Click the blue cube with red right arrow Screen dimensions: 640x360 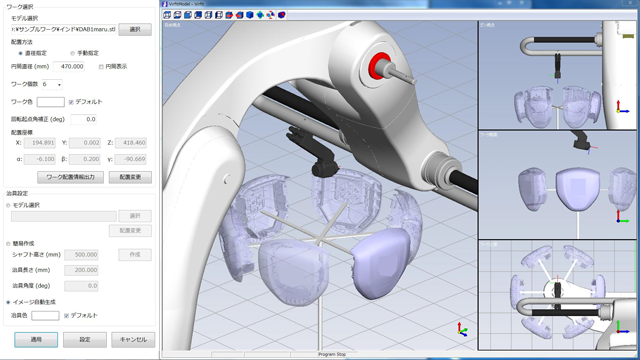(229, 15)
